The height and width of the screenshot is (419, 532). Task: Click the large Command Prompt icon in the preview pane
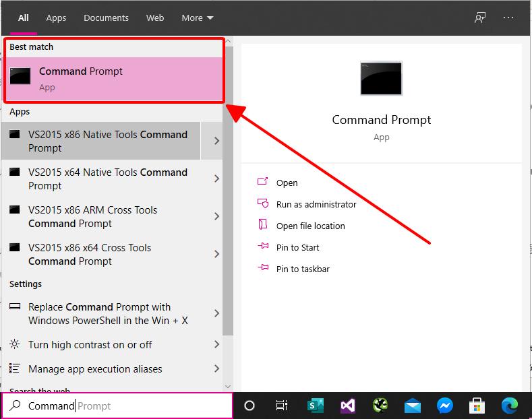point(381,78)
